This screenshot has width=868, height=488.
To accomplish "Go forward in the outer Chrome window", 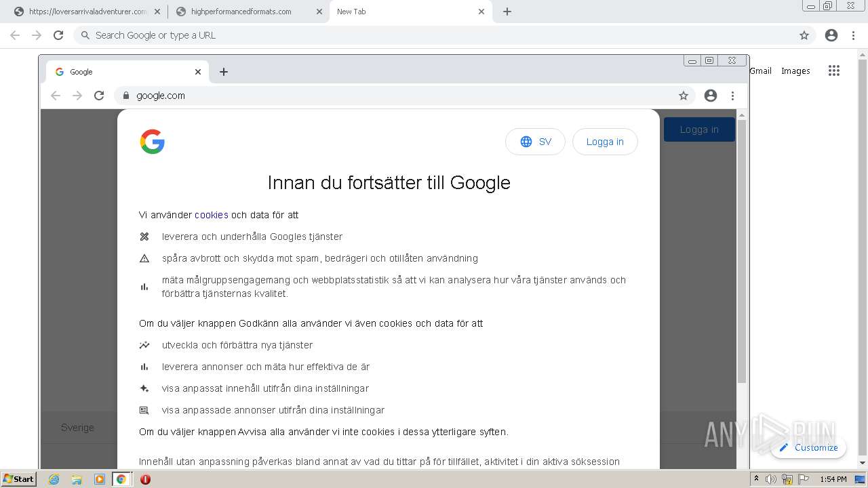I will point(37,35).
